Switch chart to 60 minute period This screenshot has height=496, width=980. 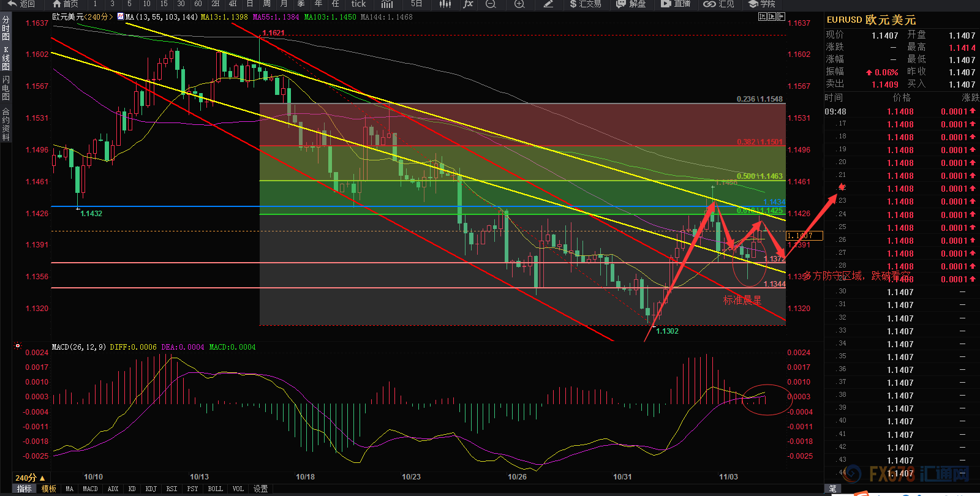point(198,4)
